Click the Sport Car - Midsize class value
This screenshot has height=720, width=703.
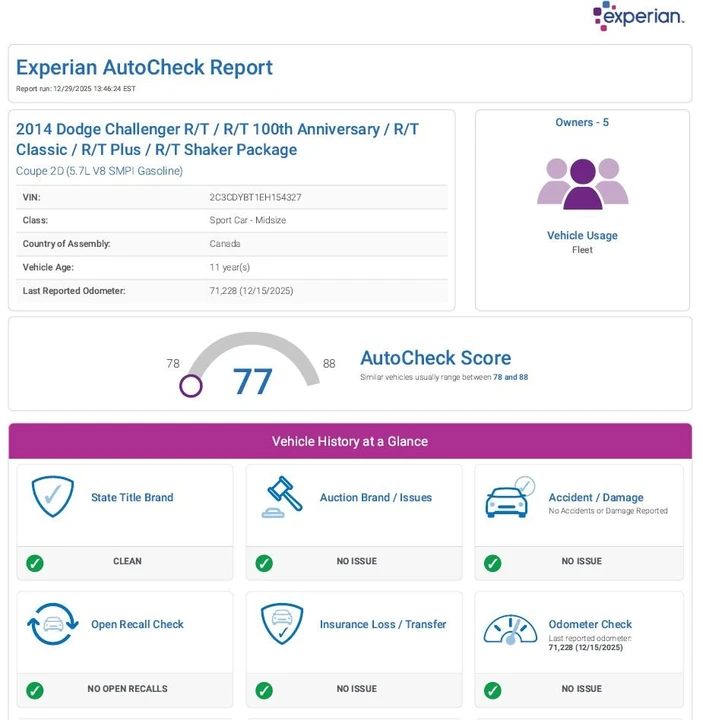point(247,220)
